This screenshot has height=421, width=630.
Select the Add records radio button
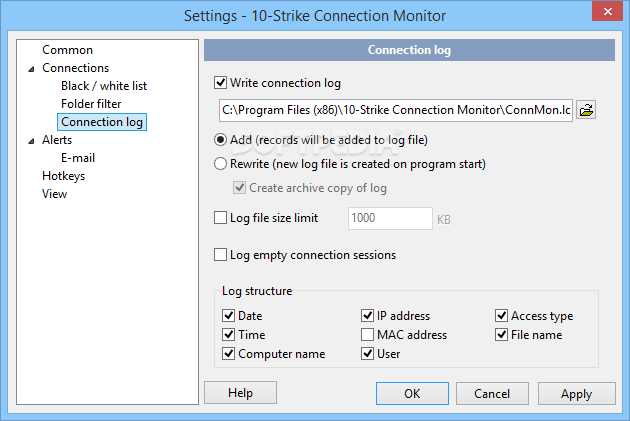[221, 140]
